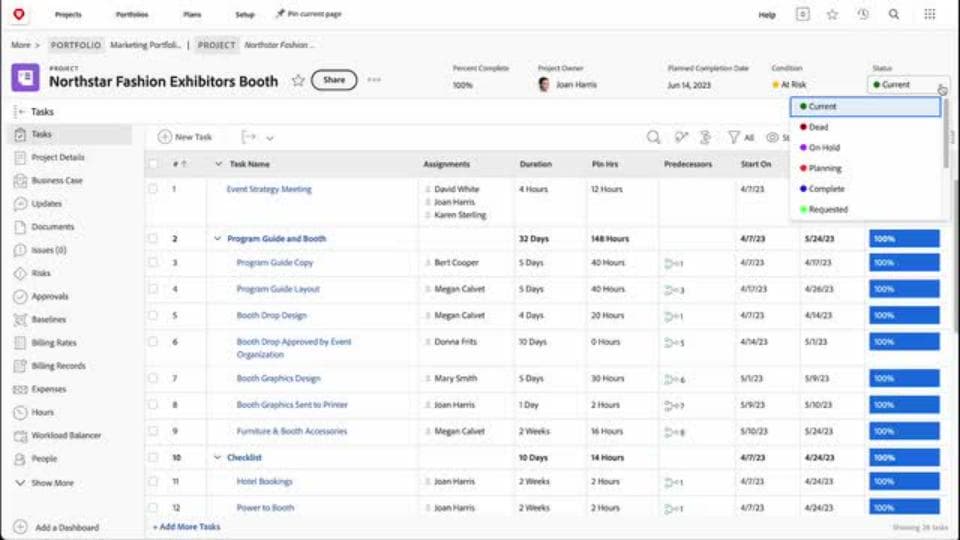Image resolution: width=960 pixels, height=540 pixels.
Task: Open the filter funnel All
Action: (x=741, y=137)
